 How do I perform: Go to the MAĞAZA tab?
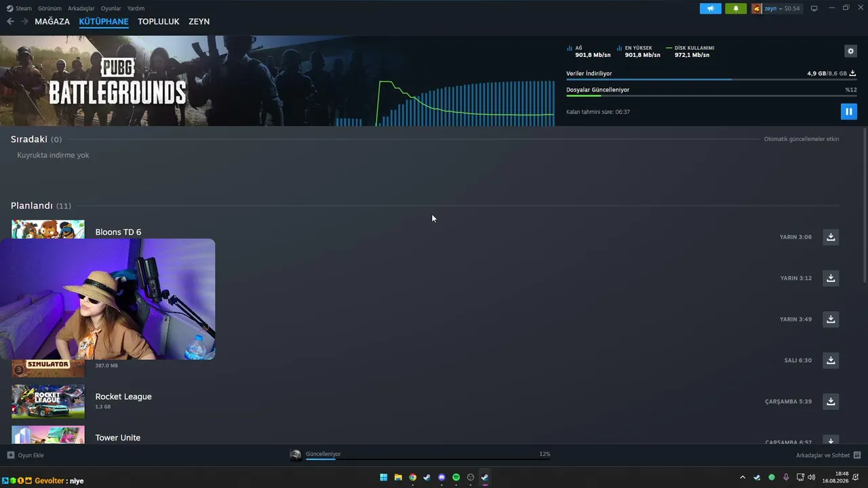(x=52, y=22)
